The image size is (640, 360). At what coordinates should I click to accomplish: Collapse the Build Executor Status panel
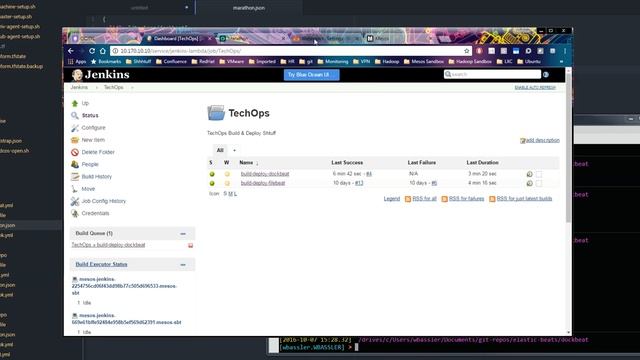click(x=183, y=265)
